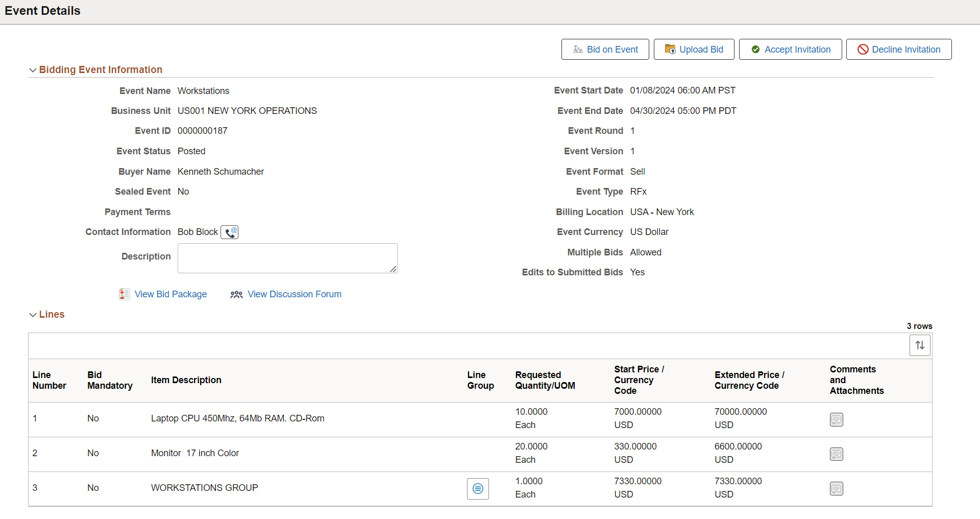Open the View Bid Package link
This screenshot has width=980, height=519.
[171, 294]
